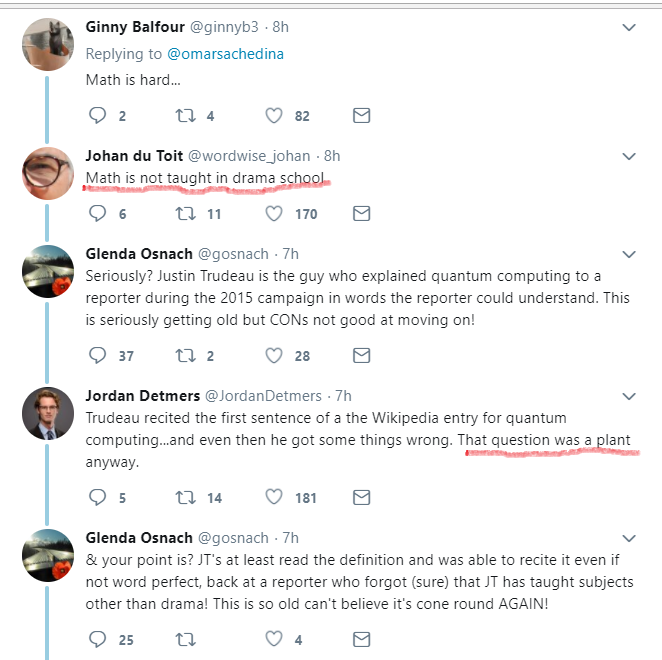The image size is (662, 660).
Task: Like Jordan Detmers' tweet with 181 likes
Action: [274, 497]
